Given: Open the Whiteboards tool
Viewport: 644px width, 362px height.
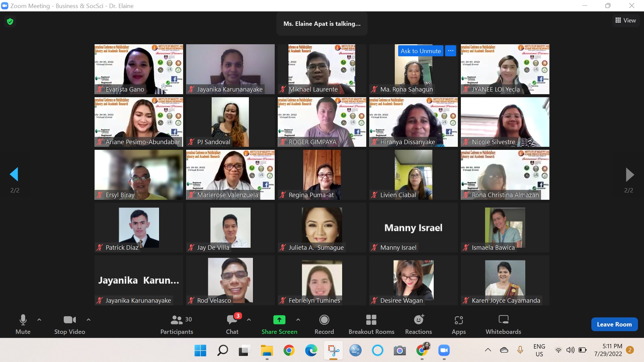Looking at the screenshot, I should (x=503, y=324).
